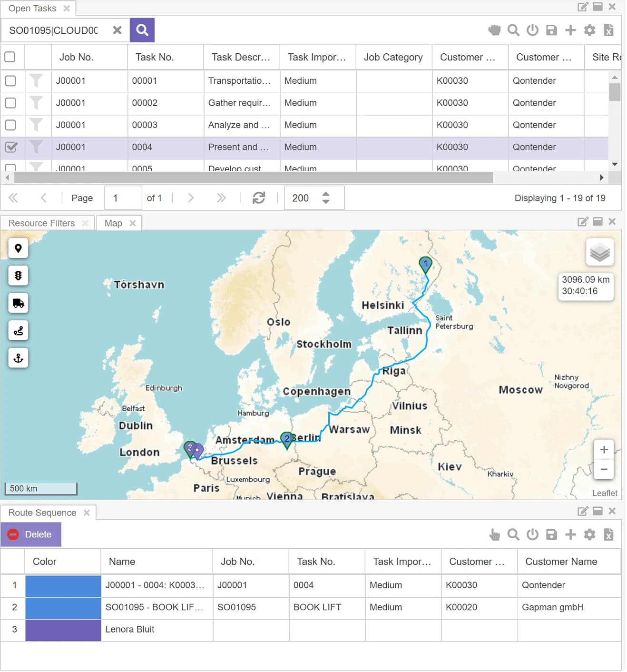Click the purple color swatch for Lenora Bluit
Screen dimensions: 627x672
[63, 631]
